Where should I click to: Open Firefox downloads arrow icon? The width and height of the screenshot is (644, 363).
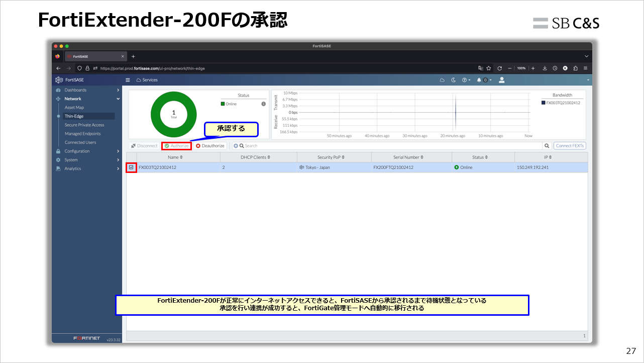(x=544, y=68)
